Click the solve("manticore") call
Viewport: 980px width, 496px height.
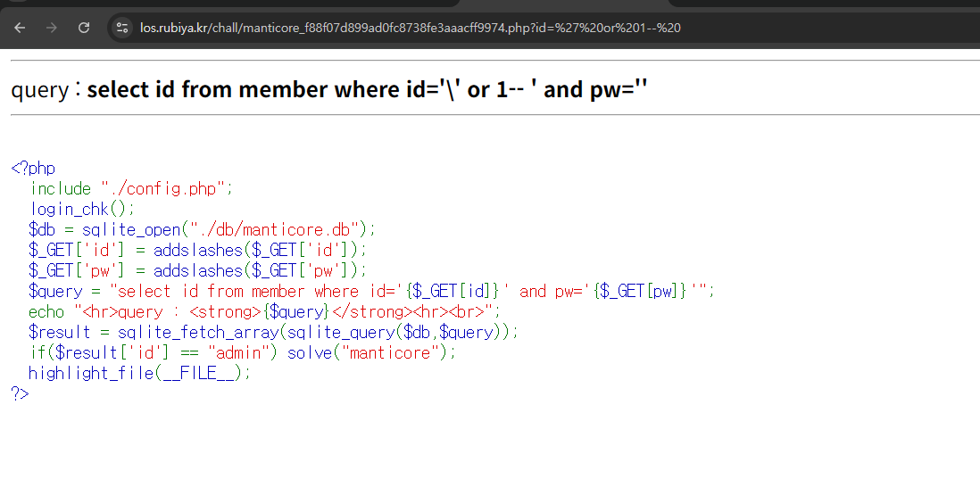[370, 352]
